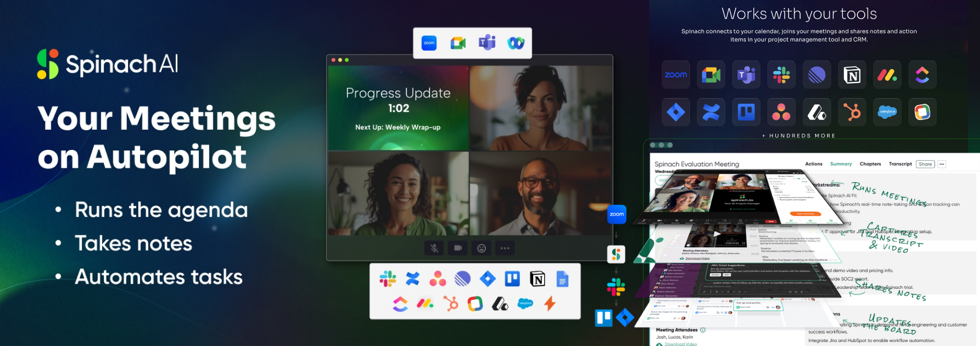Click the Webex icon above the meeting window
The width and height of the screenshot is (980, 346).
(x=516, y=43)
